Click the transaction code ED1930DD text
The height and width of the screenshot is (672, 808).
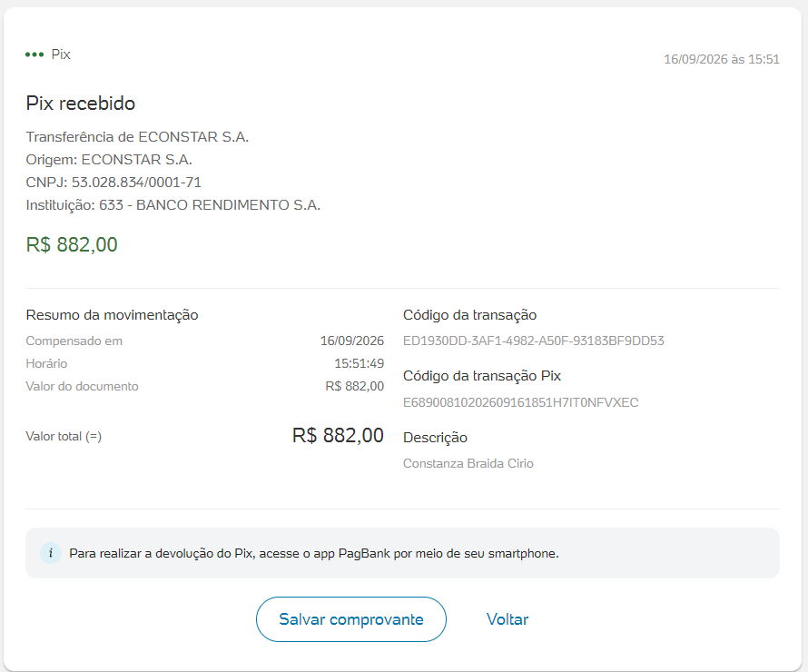click(x=533, y=341)
